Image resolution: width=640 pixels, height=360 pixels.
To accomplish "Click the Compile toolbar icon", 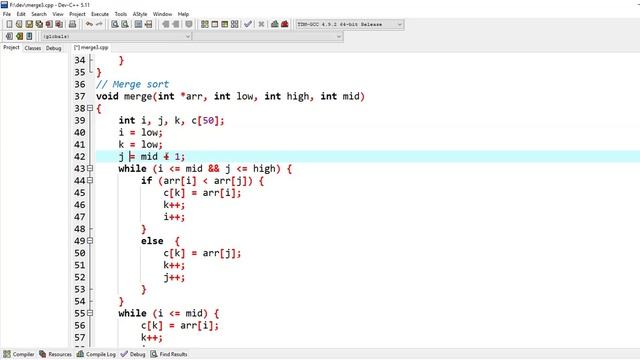I will pyautogui.click(x=204, y=24).
